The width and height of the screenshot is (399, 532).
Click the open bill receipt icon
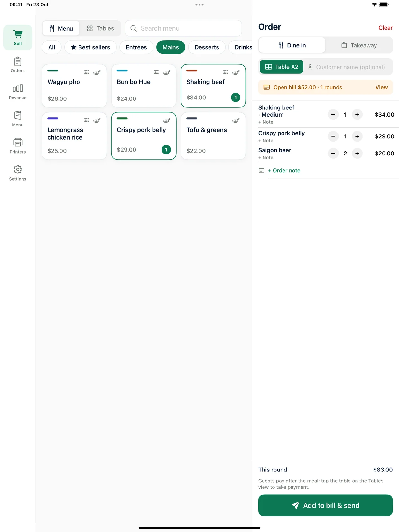[266, 87]
